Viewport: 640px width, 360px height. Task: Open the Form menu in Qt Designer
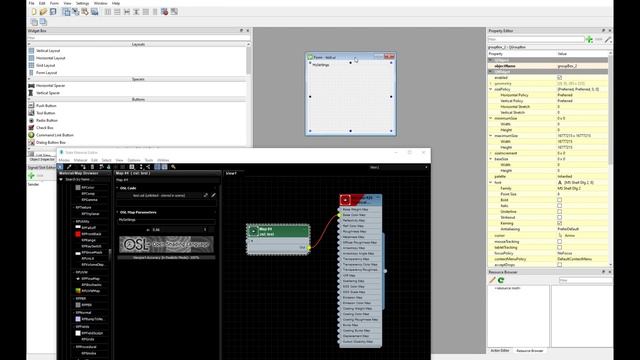[54, 3]
